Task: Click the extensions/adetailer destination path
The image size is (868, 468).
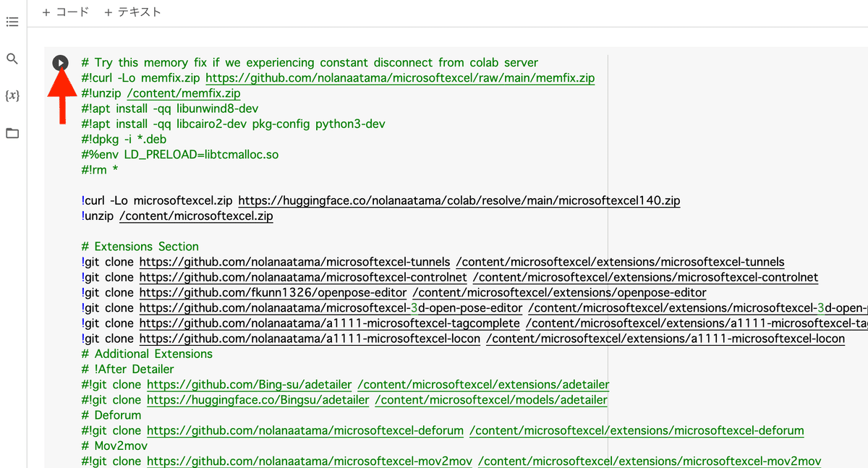Action: [x=483, y=384]
